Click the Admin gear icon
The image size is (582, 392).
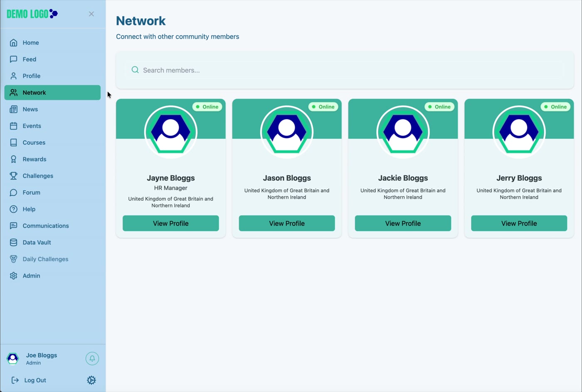[x=14, y=275]
